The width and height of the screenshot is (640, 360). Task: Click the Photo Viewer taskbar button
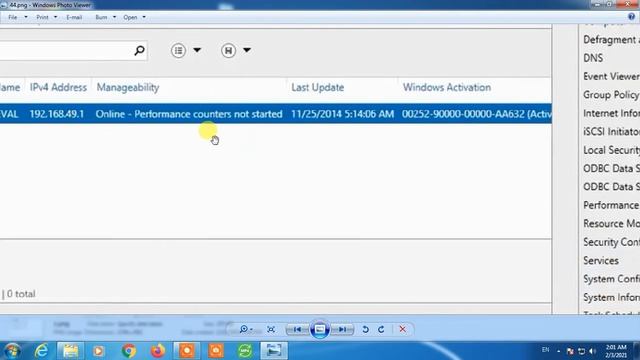click(x=274, y=351)
